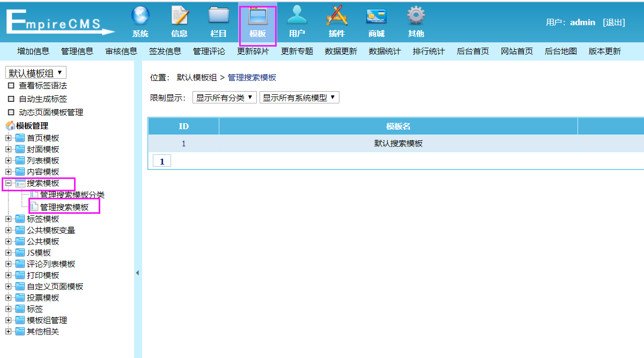Click the 其他相关 folder icon

point(20,332)
